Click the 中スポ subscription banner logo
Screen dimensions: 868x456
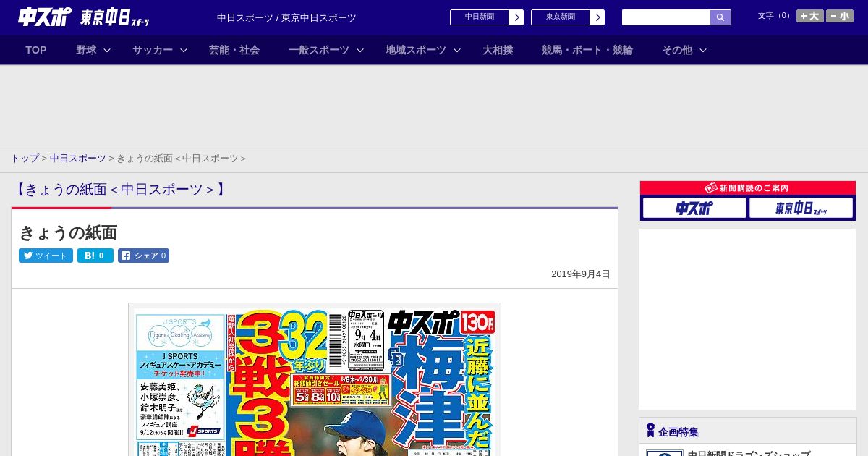point(694,208)
